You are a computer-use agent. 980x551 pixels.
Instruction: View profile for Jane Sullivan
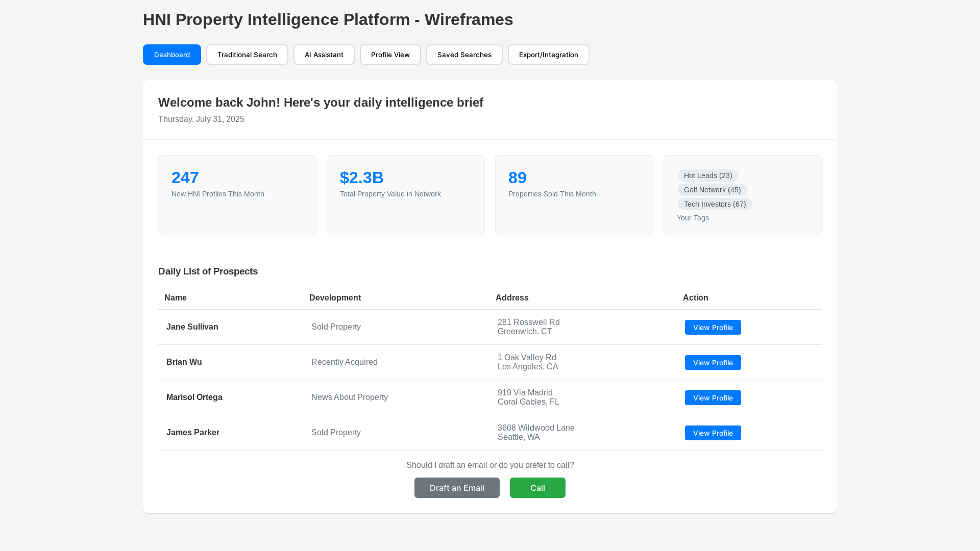(x=713, y=327)
